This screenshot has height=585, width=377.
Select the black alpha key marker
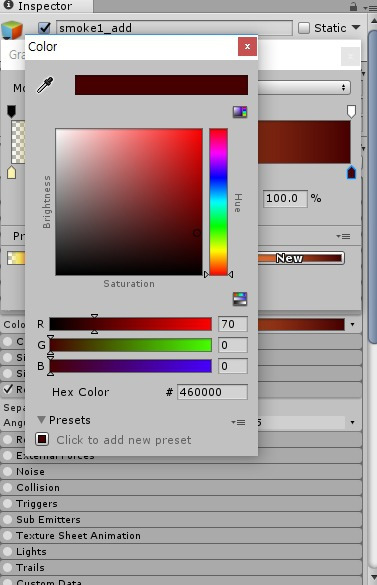pos(12,111)
